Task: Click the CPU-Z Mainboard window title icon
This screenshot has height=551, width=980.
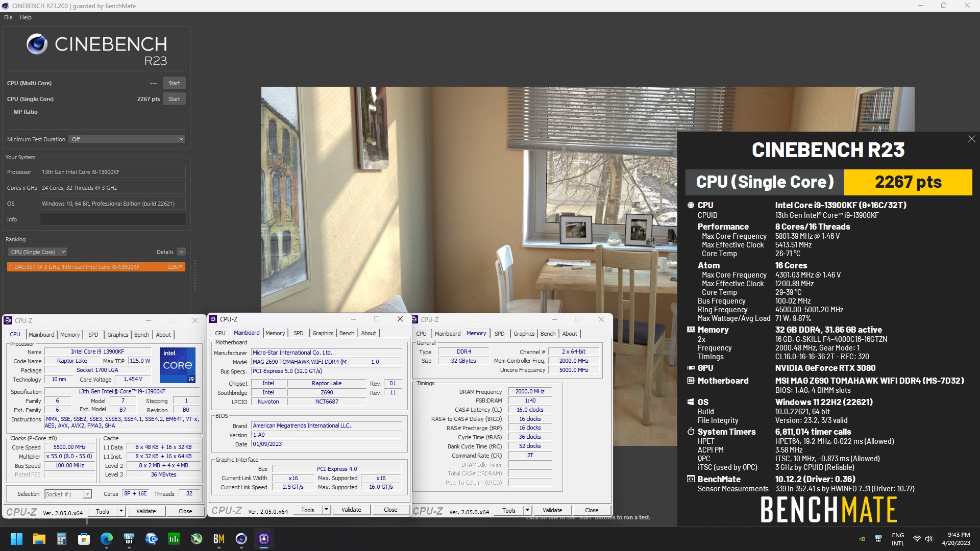Action: [x=213, y=319]
